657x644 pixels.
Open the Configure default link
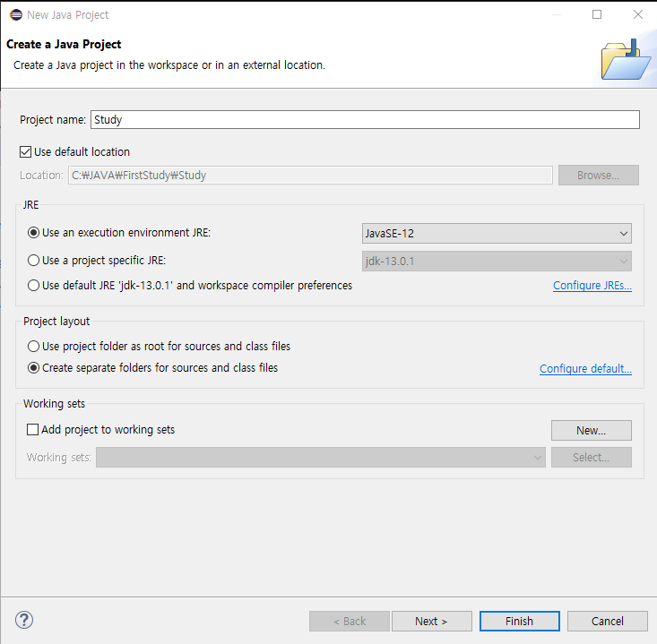(585, 368)
